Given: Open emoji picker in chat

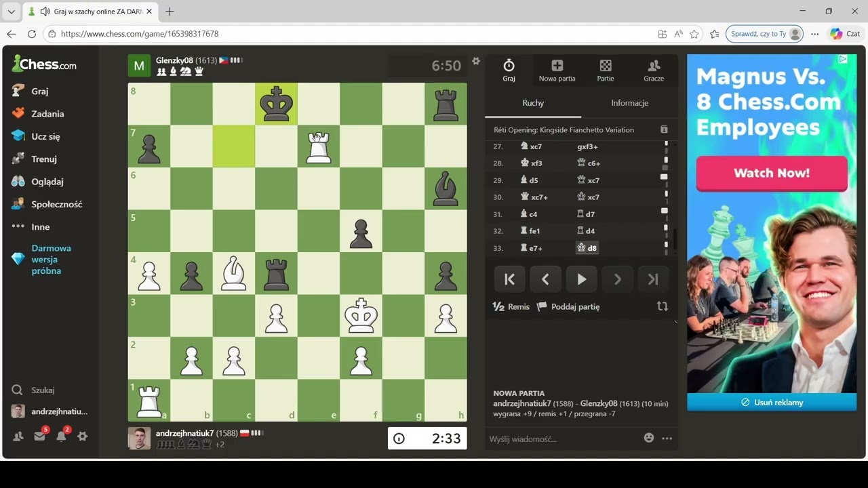Looking at the screenshot, I should [649, 438].
